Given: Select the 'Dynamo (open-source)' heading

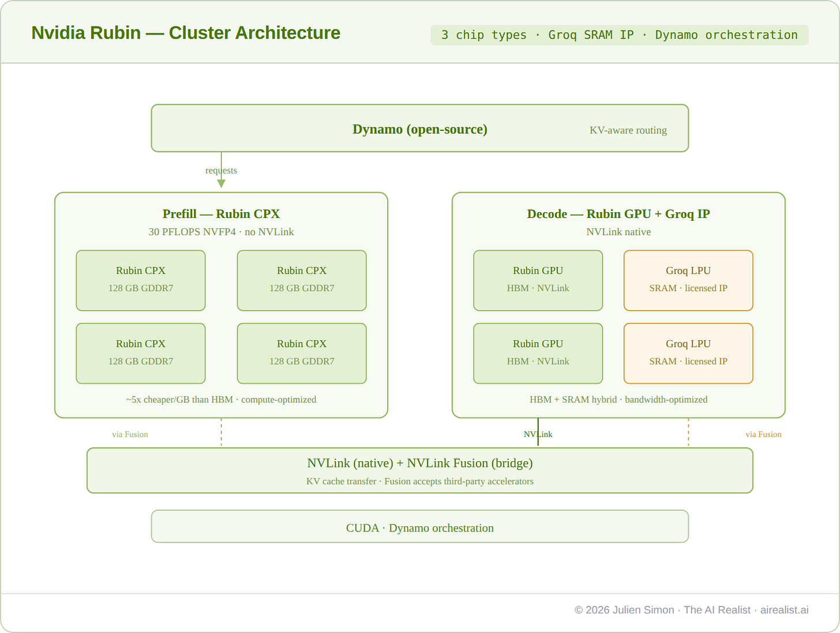Looking at the screenshot, I should pos(420,129).
